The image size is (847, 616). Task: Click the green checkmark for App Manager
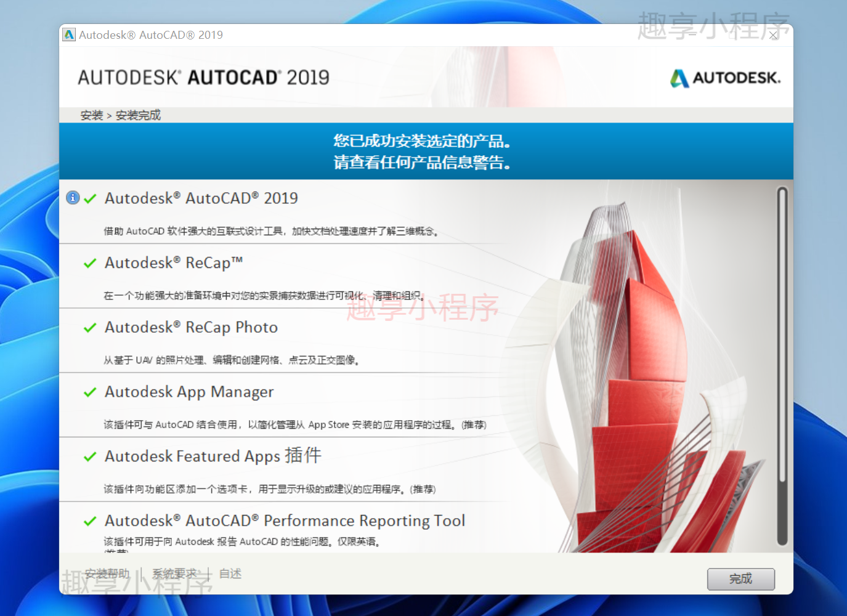click(90, 392)
